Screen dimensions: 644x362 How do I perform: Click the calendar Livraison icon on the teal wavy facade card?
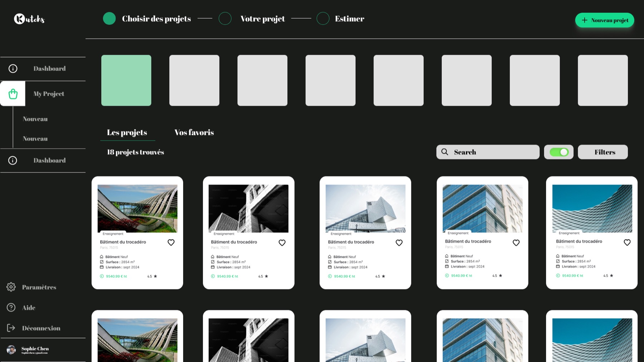[558, 266]
